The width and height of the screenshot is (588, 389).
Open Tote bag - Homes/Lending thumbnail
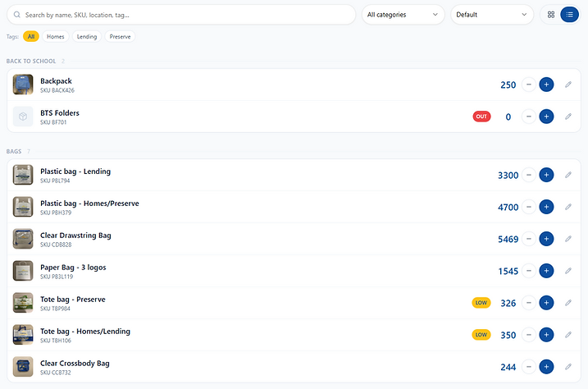(23, 335)
